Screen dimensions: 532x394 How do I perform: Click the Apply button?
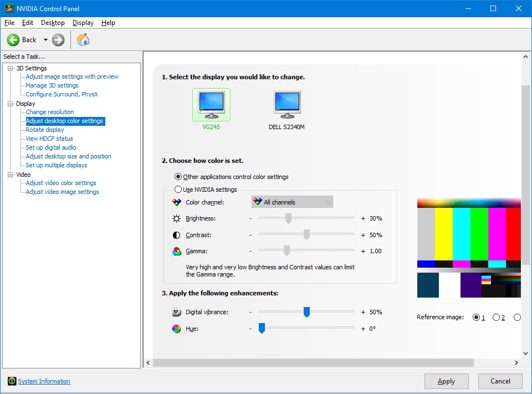[446, 381]
